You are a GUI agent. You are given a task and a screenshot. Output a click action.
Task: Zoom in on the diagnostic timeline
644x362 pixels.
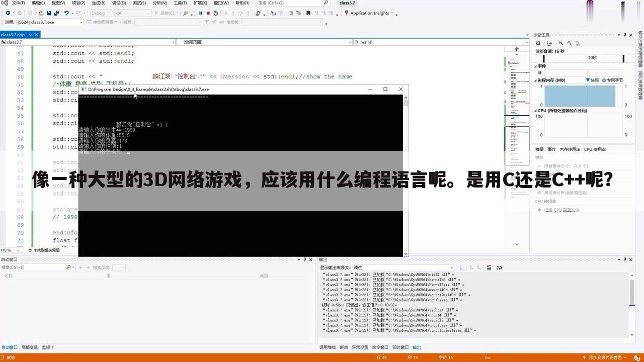[x=561, y=43]
